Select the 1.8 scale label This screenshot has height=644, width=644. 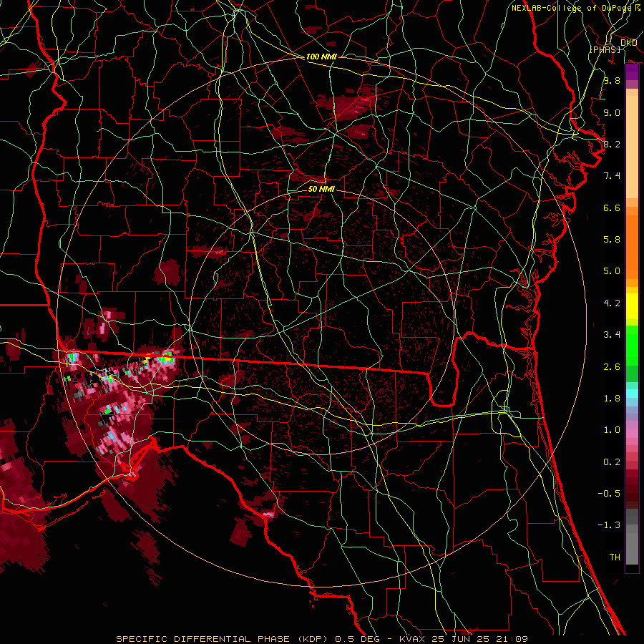click(612, 399)
